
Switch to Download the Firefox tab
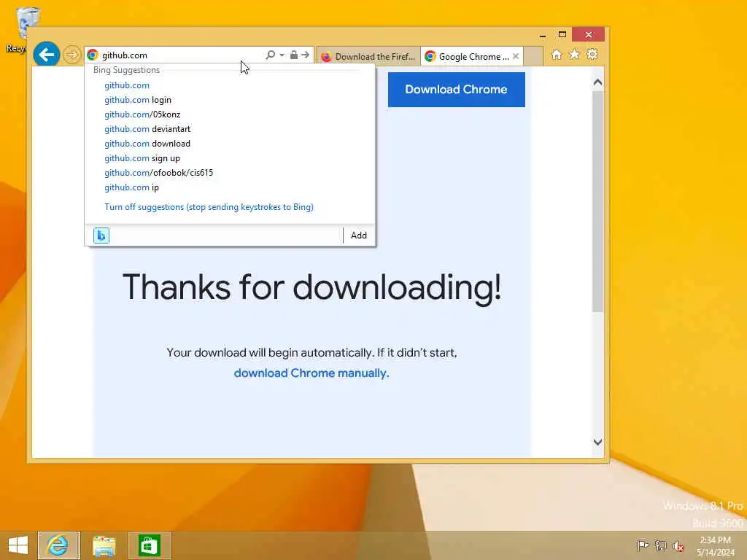[x=368, y=57]
